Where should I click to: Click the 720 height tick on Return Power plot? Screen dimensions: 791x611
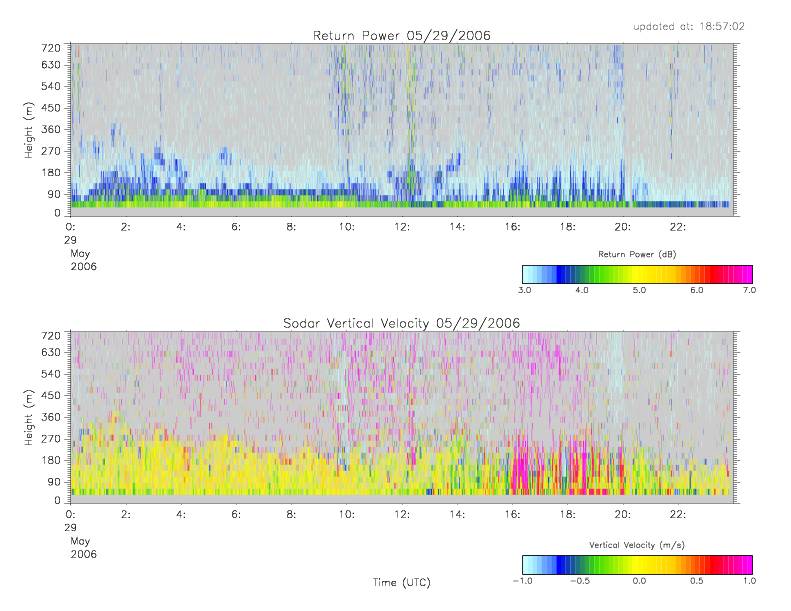51,48
